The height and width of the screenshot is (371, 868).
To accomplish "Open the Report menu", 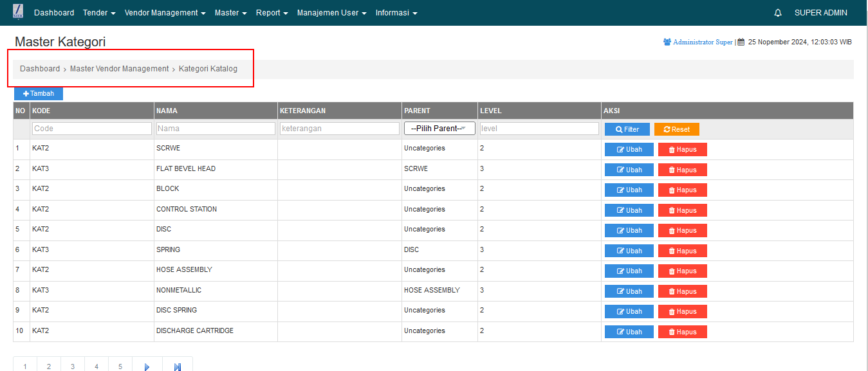I will coord(272,13).
